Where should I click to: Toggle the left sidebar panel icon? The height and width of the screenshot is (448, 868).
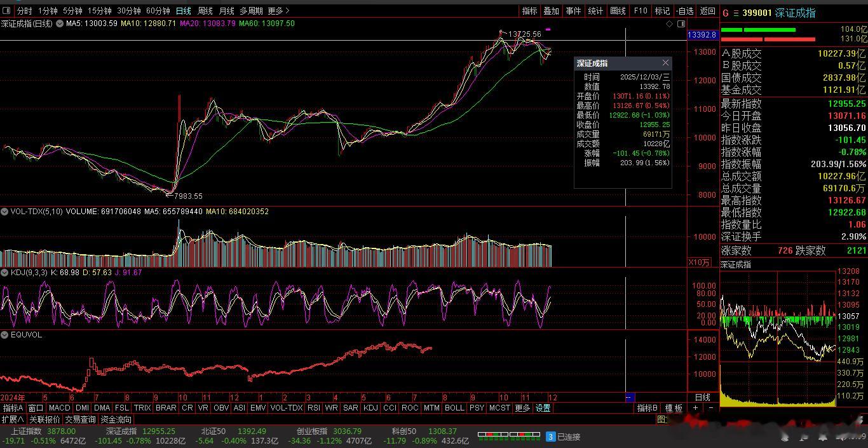click(6, 11)
